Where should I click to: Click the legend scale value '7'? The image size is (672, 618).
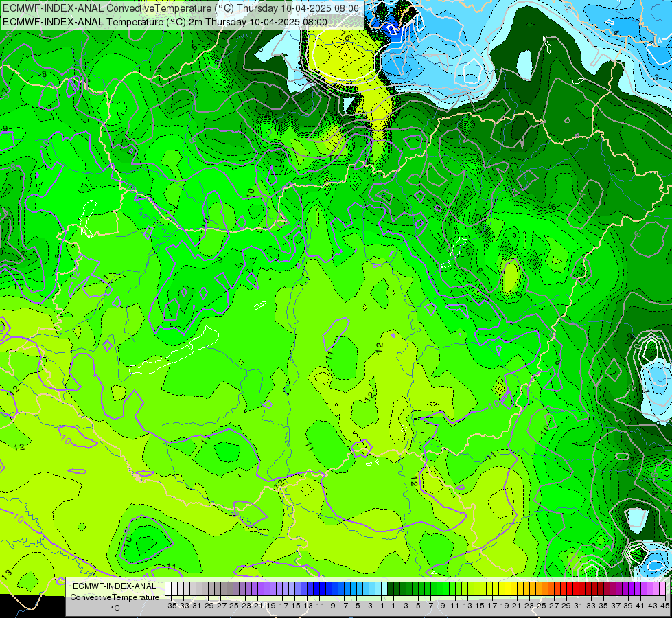(430, 606)
